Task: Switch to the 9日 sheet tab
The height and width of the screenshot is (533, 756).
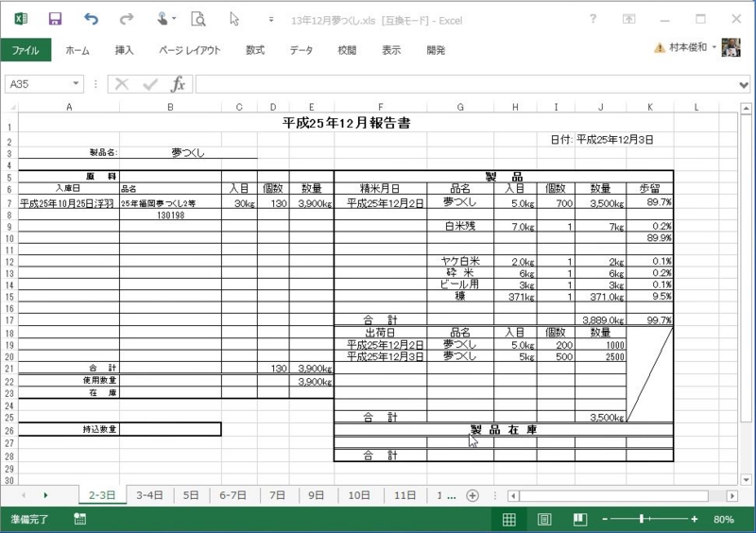Action: tap(316, 495)
